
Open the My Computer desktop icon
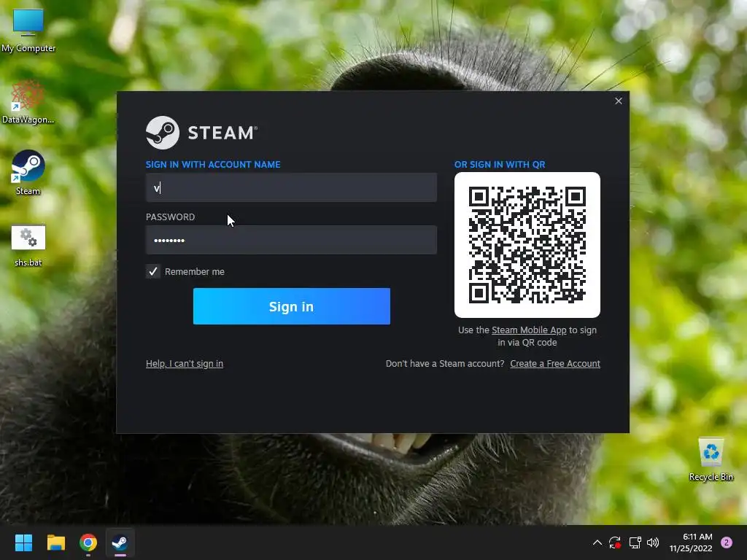click(x=28, y=30)
